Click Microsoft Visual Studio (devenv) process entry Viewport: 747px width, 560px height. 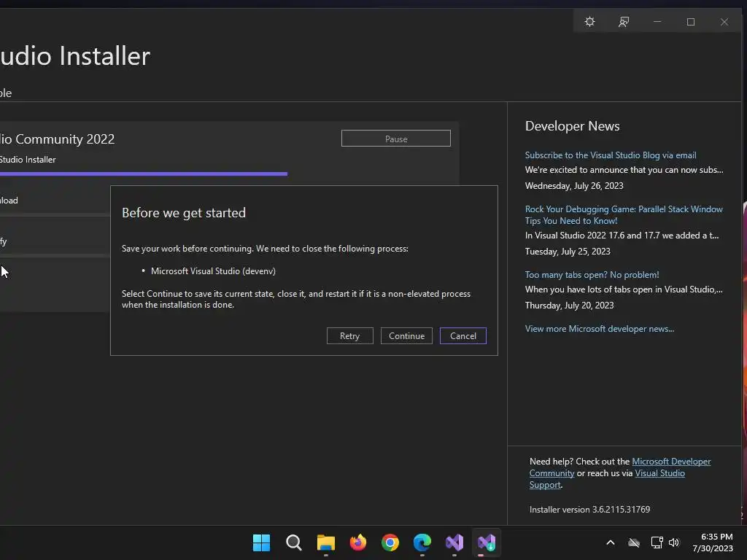pos(213,271)
